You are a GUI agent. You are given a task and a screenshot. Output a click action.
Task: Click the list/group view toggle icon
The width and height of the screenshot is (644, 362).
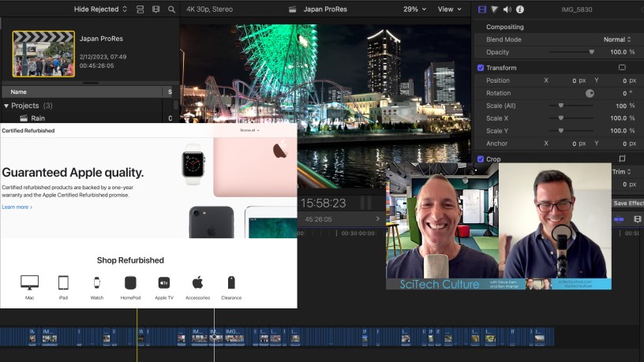[x=140, y=9]
